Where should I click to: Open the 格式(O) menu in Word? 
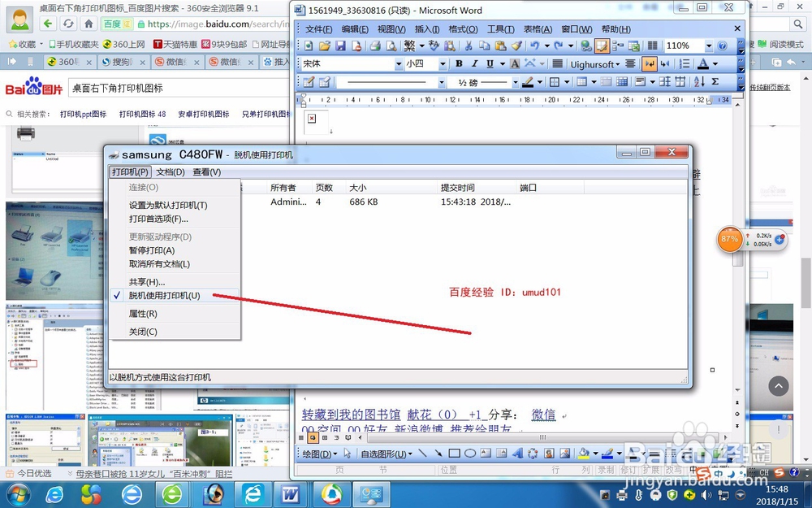pos(463,29)
